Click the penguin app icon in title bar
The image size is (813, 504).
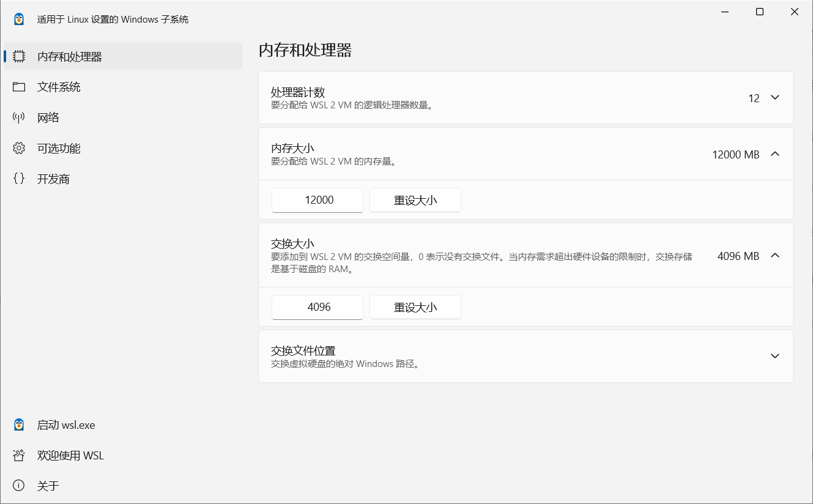[19, 19]
